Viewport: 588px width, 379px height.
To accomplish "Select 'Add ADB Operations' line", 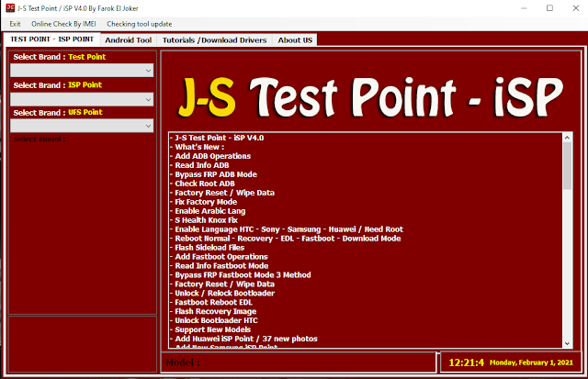I will coord(212,156).
